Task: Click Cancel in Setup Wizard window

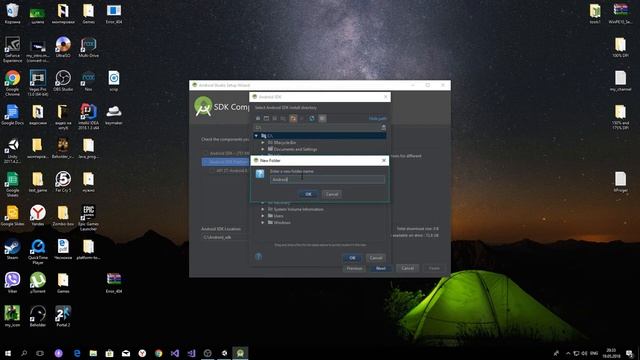Action: (407, 269)
